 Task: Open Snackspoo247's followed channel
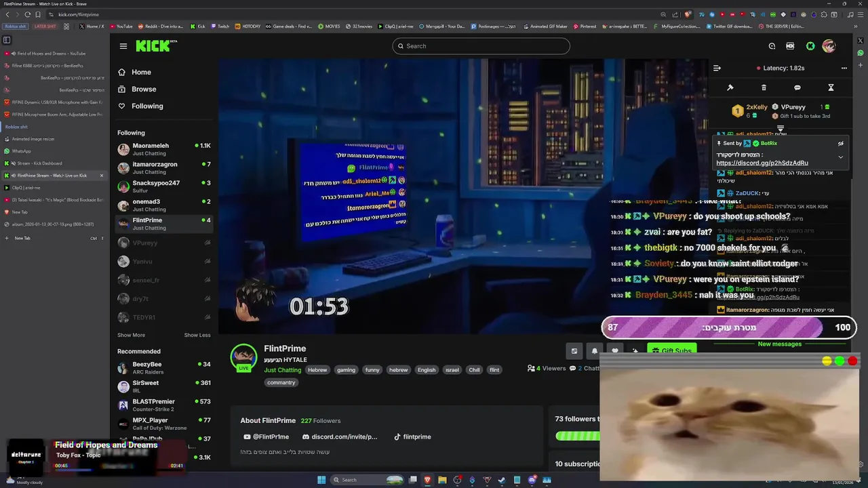tap(164, 186)
